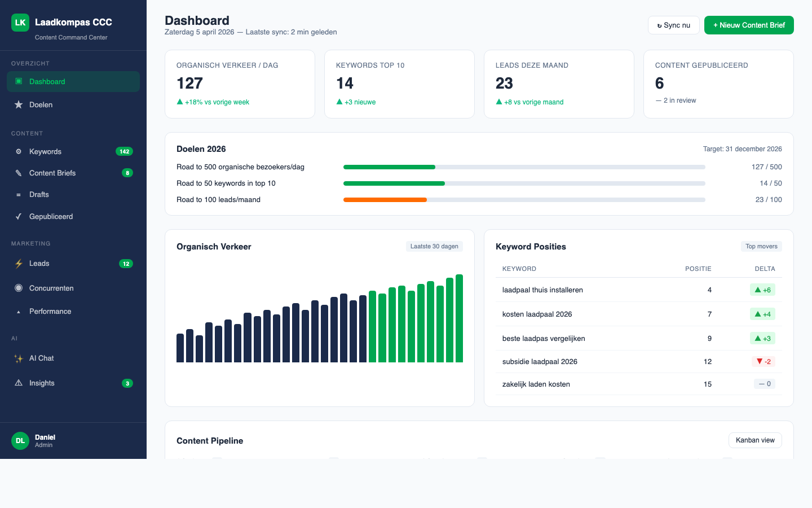
Task: Open the Keywords count badge showing 142
Action: click(125, 151)
